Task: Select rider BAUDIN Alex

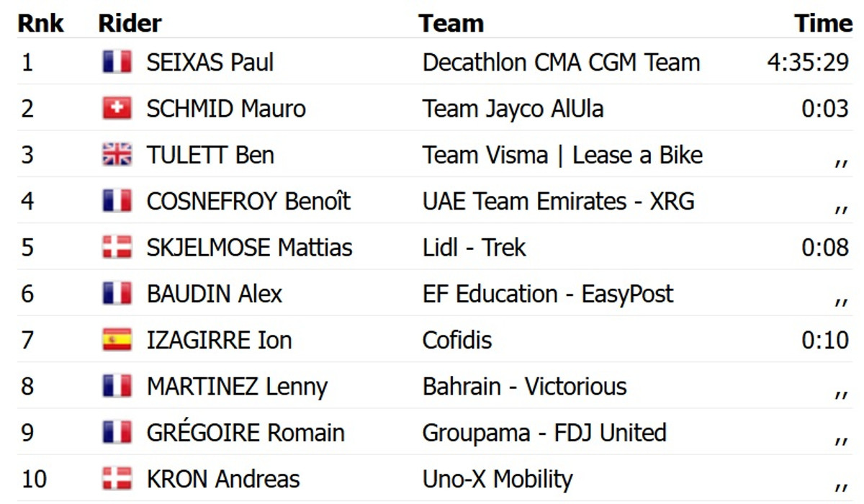Action: [x=214, y=294]
